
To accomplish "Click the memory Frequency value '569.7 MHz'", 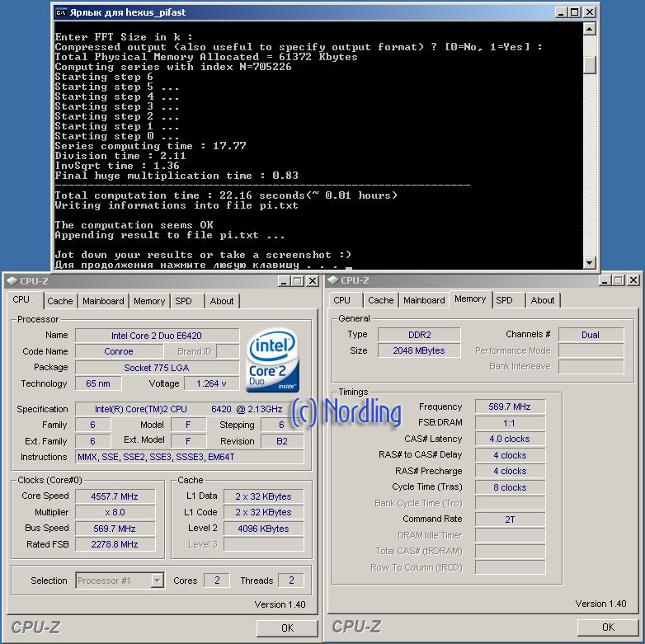I will [510, 407].
